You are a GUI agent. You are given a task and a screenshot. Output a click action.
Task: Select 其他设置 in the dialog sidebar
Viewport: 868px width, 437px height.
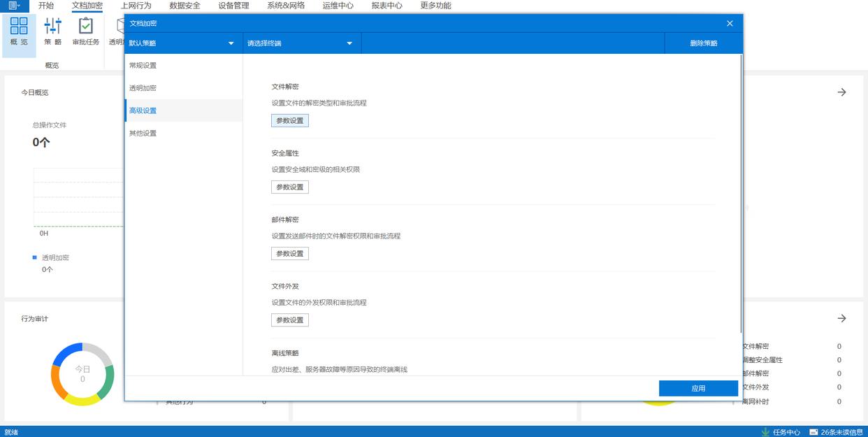[x=143, y=133]
